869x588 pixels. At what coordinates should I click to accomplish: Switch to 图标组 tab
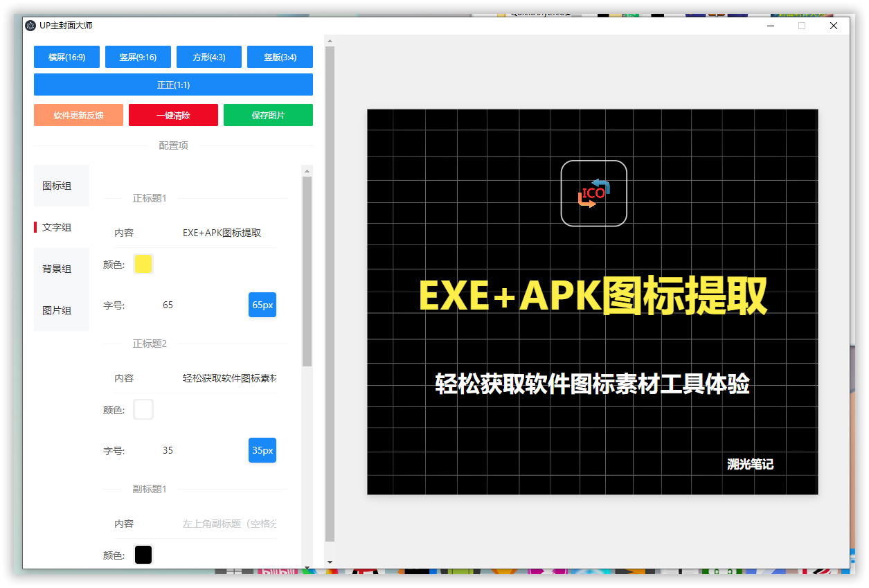pos(62,186)
